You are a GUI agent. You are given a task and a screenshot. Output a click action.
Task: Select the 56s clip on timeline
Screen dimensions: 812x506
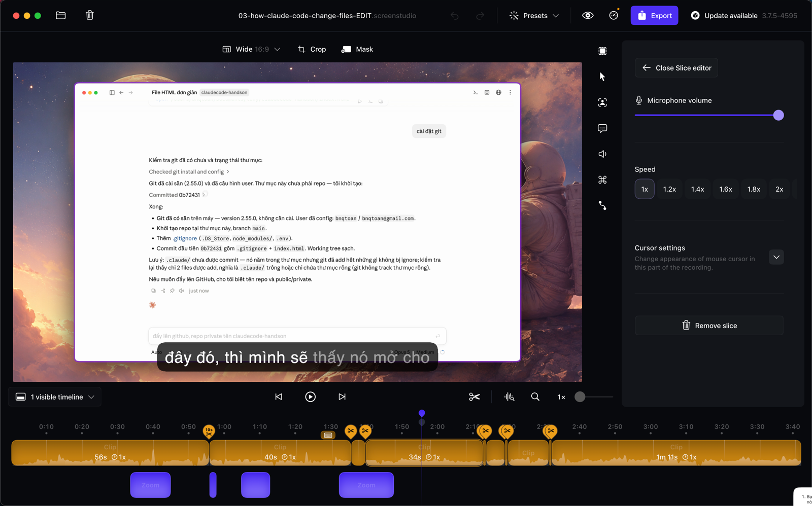pyautogui.click(x=110, y=453)
